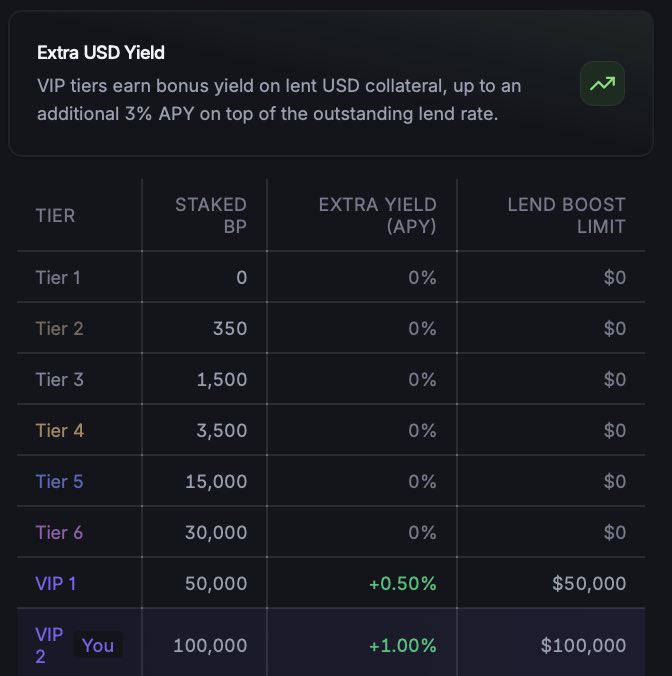This screenshot has width=672, height=676.
Task: Click the You badge on VIP 2
Action: pyautogui.click(x=98, y=645)
